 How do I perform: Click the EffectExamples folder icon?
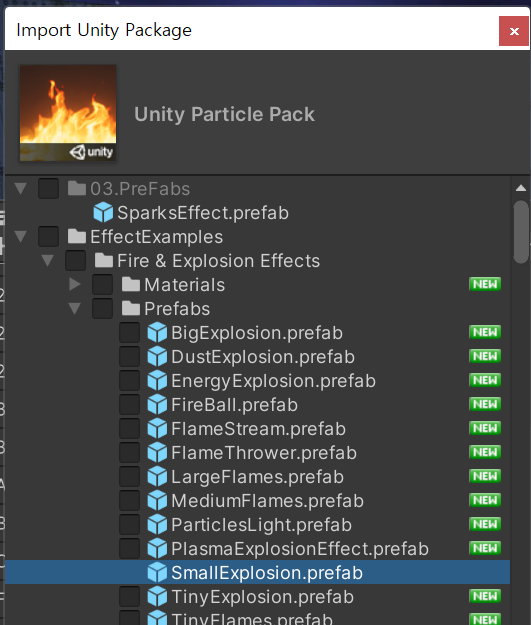coord(77,236)
